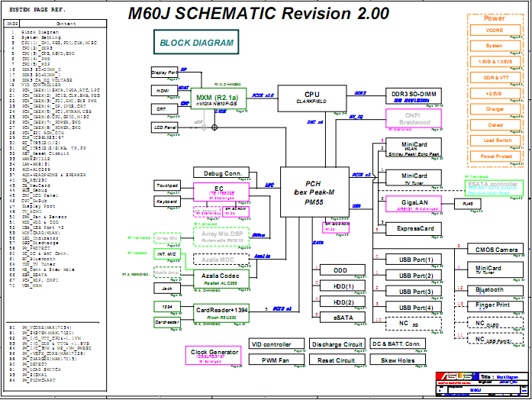Select the HDD(1) block
This screenshot has width=532, height=400.
[x=343, y=286]
